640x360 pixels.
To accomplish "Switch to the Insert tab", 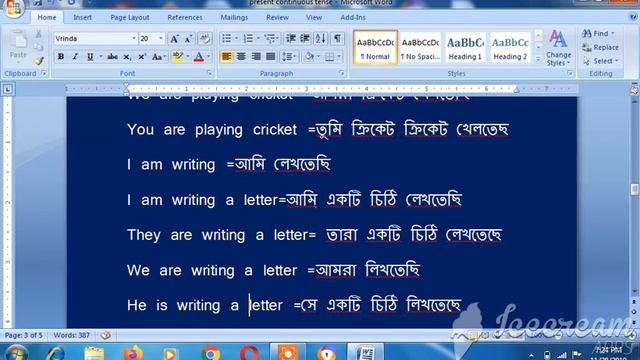I will [x=82, y=18].
